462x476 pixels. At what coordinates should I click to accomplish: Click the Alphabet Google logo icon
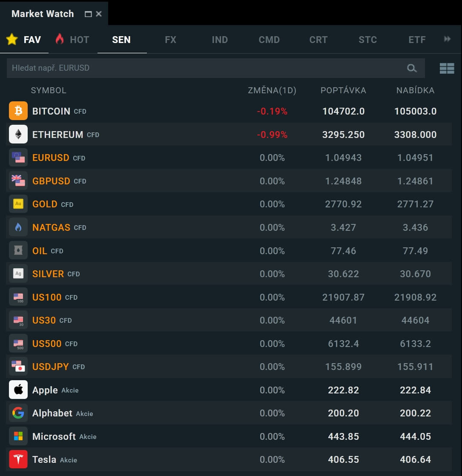click(18, 413)
